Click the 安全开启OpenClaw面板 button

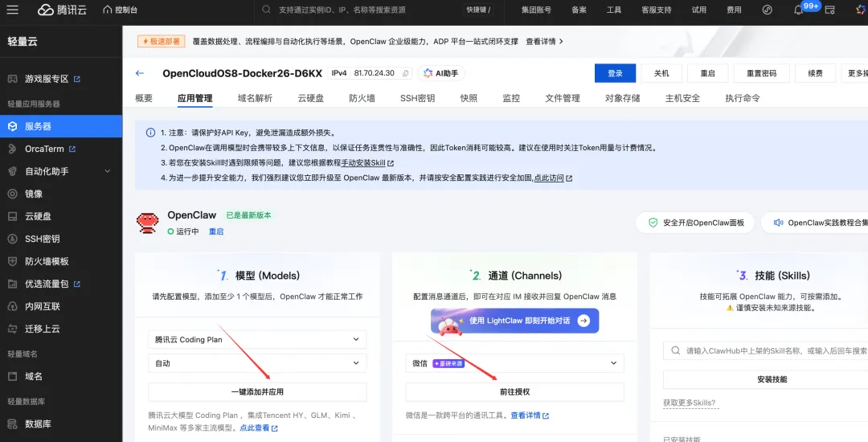[694, 223]
